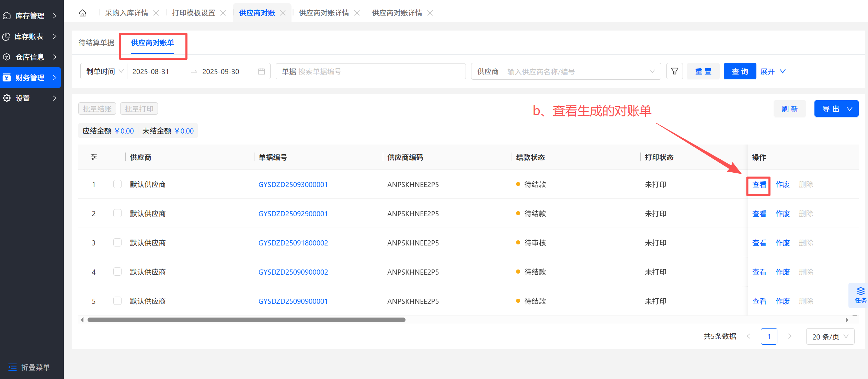Image resolution: width=868 pixels, height=379 pixels.
Task: Open the 采购入库详情 tab
Action: 127,13
